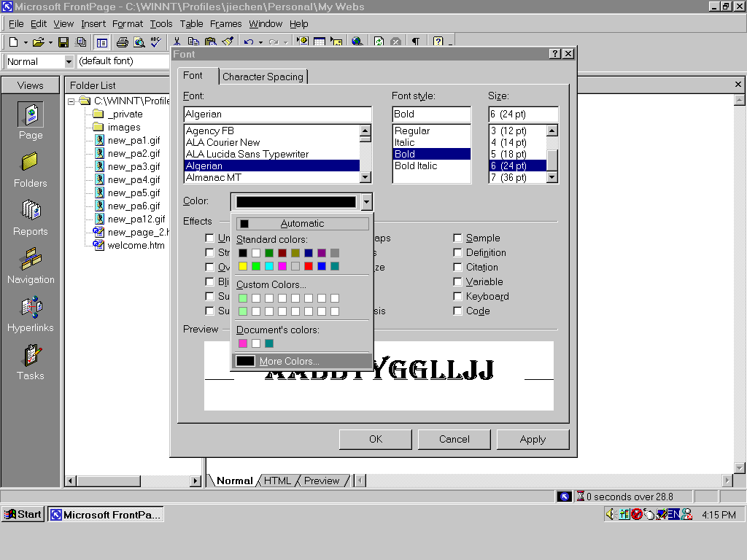Switch to the Folders view icon
This screenshot has width=747, height=560.
(30, 163)
